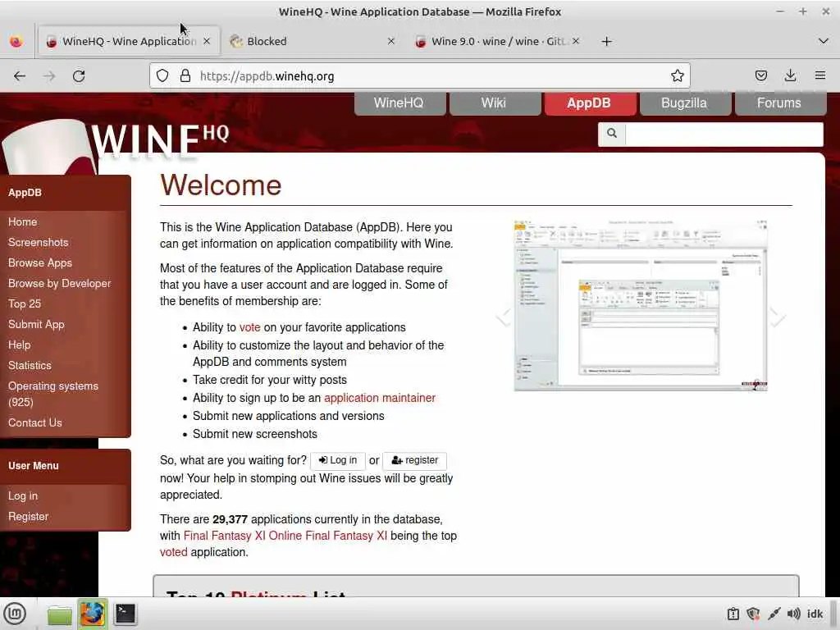Click the Log in button in text
The width and height of the screenshot is (840, 630).
(x=337, y=460)
